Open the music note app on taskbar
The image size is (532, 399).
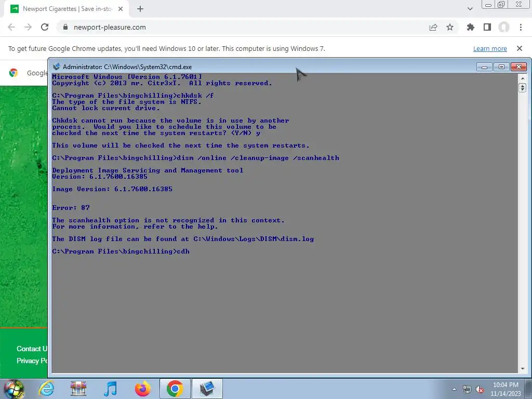(x=110, y=389)
